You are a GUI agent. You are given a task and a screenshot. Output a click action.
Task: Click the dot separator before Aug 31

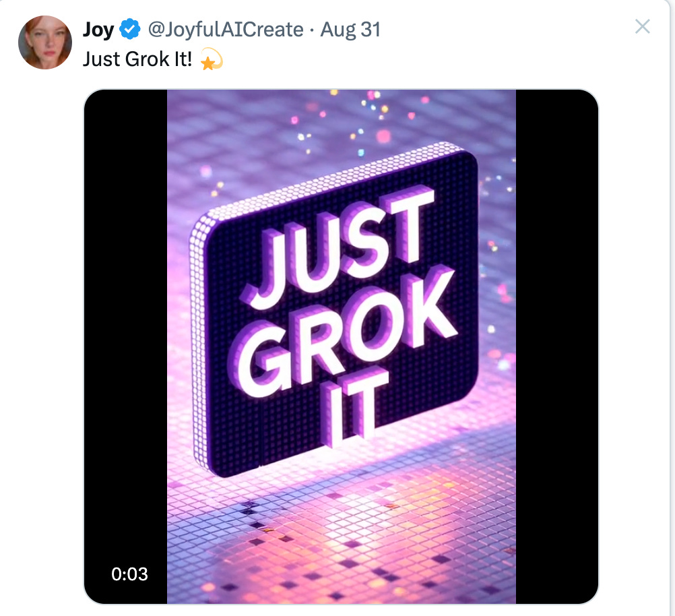pyautogui.click(x=312, y=30)
